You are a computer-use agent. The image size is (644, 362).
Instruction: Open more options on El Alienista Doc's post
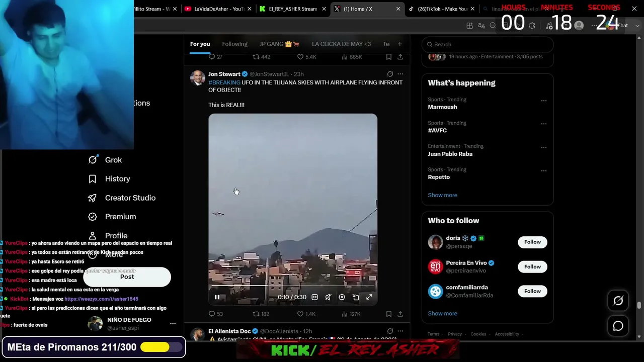[x=400, y=331]
